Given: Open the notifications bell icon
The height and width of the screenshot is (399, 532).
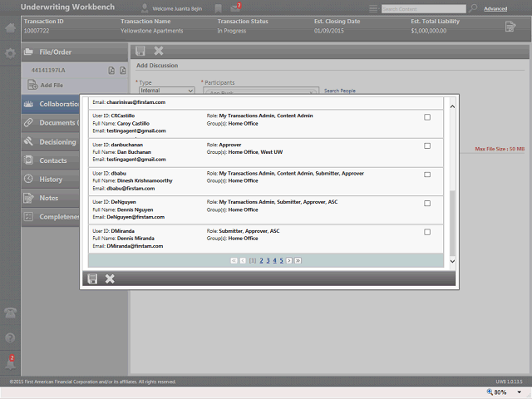Looking at the screenshot, I should point(10,362).
